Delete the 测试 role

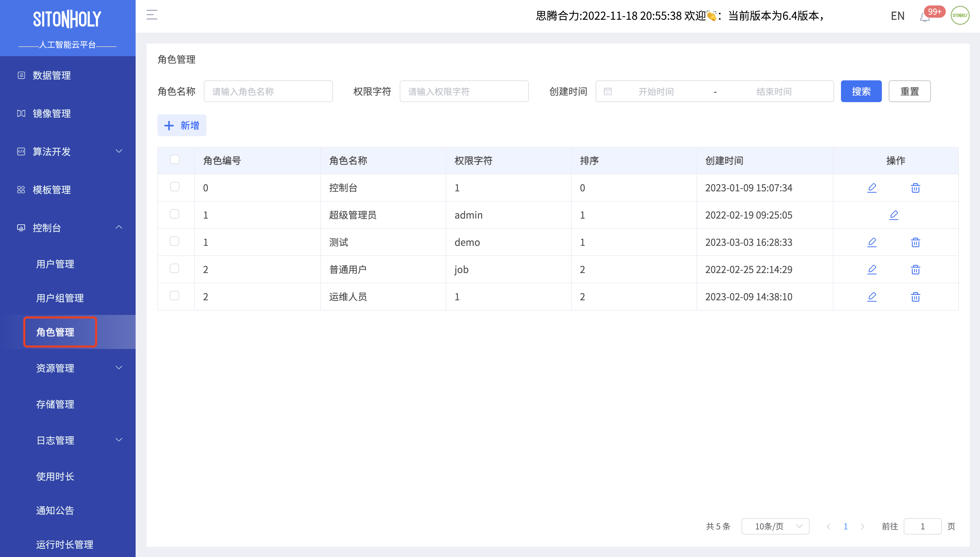click(x=915, y=242)
